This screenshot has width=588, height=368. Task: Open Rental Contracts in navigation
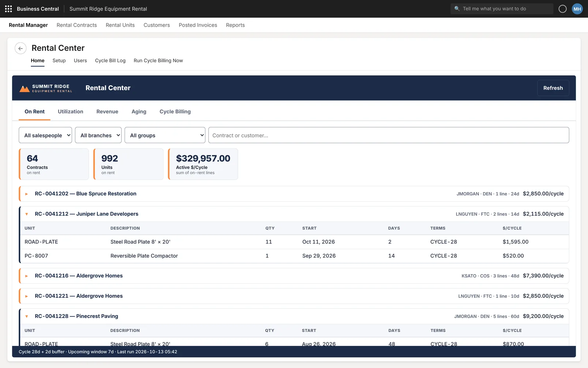click(x=77, y=25)
